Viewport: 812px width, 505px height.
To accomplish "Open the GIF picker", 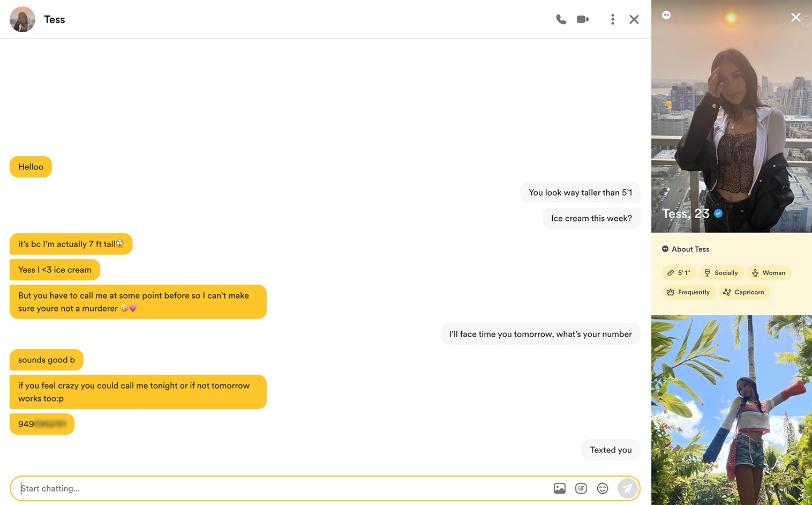I will 581,488.
